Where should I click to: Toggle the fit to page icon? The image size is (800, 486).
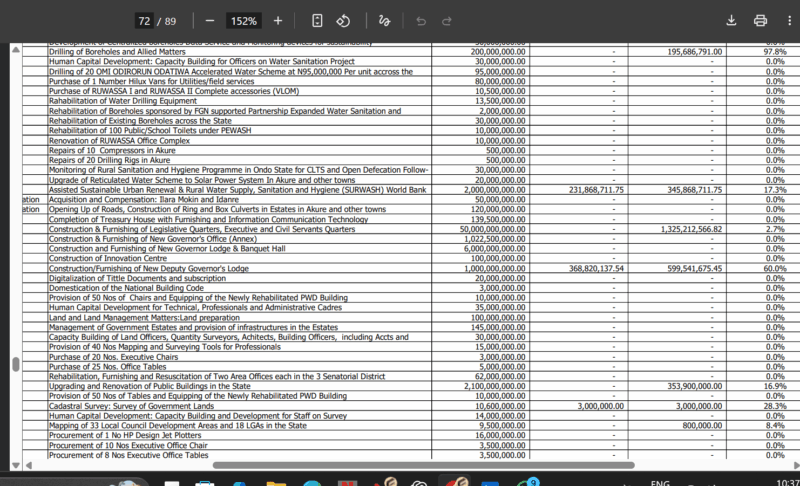(317, 20)
